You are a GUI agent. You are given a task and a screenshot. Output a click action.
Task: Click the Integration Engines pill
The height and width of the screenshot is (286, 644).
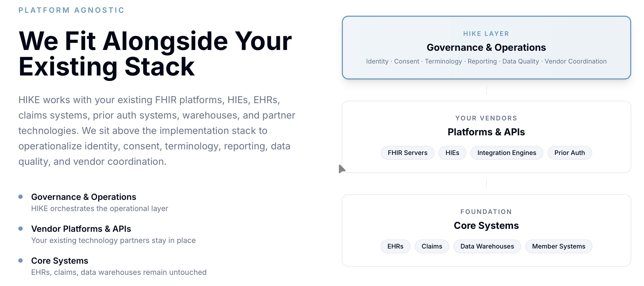tap(506, 153)
